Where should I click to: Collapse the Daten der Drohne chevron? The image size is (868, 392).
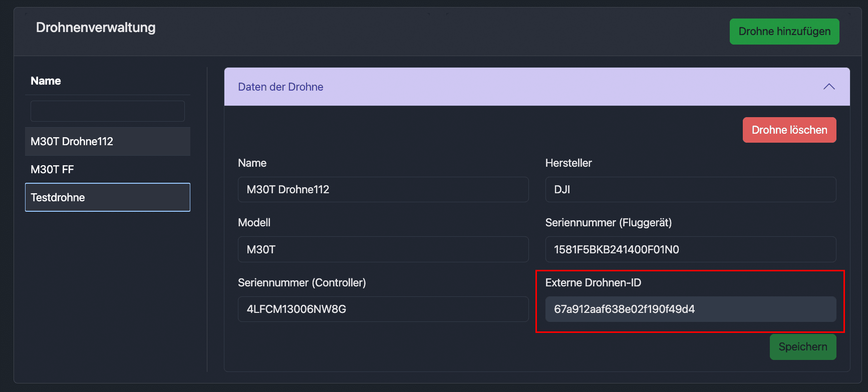[829, 87]
